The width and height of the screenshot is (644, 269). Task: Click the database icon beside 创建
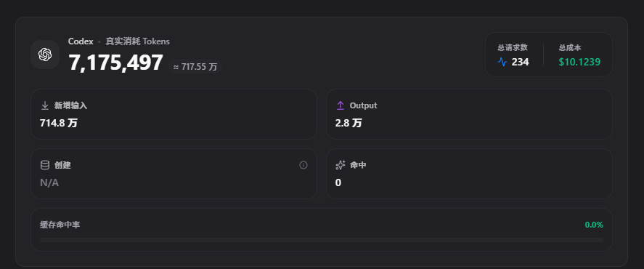tap(45, 165)
